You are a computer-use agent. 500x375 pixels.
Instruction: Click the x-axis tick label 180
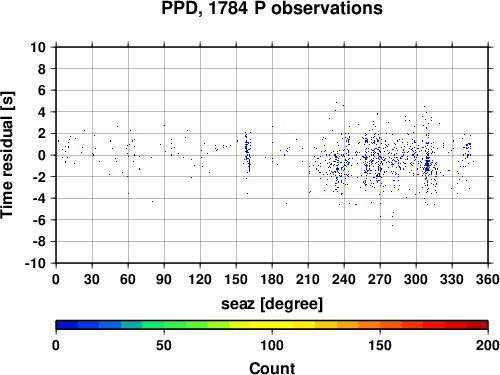[x=272, y=279]
